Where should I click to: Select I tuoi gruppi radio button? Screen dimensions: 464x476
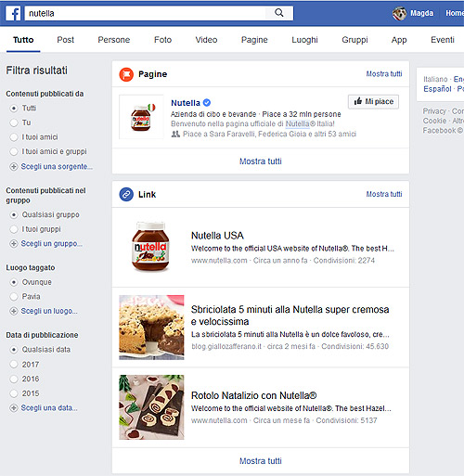(x=14, y=229)
